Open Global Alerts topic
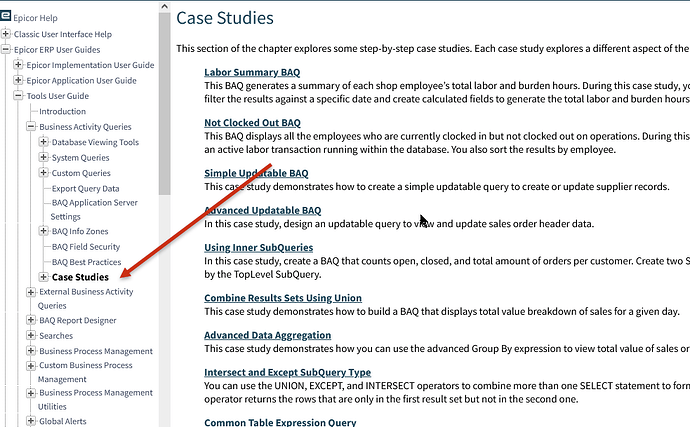Screen dimensions: 690x427 coord(63,421)
